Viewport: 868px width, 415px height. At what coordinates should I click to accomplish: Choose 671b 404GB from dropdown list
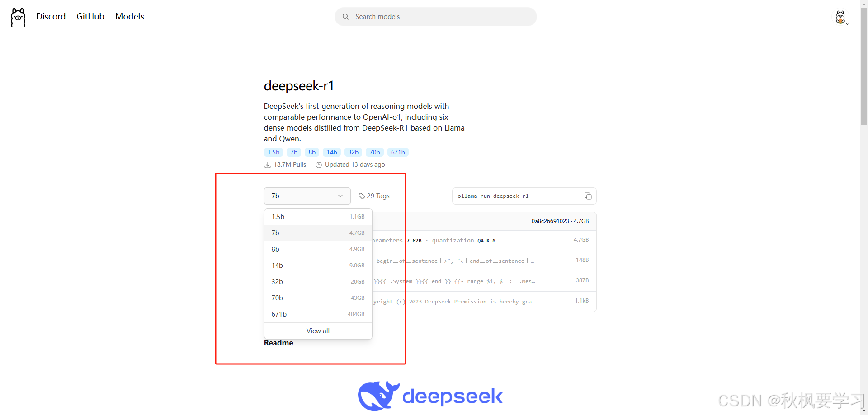pos(318,314)
